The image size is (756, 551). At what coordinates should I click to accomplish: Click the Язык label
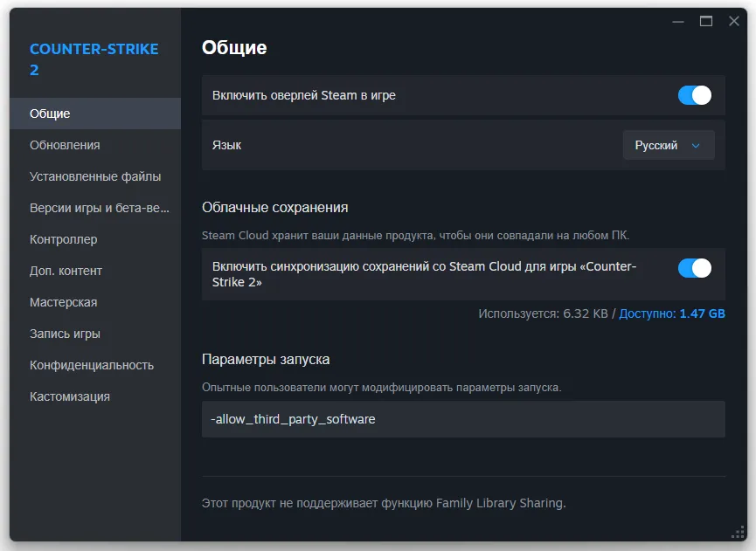[226, 145]
